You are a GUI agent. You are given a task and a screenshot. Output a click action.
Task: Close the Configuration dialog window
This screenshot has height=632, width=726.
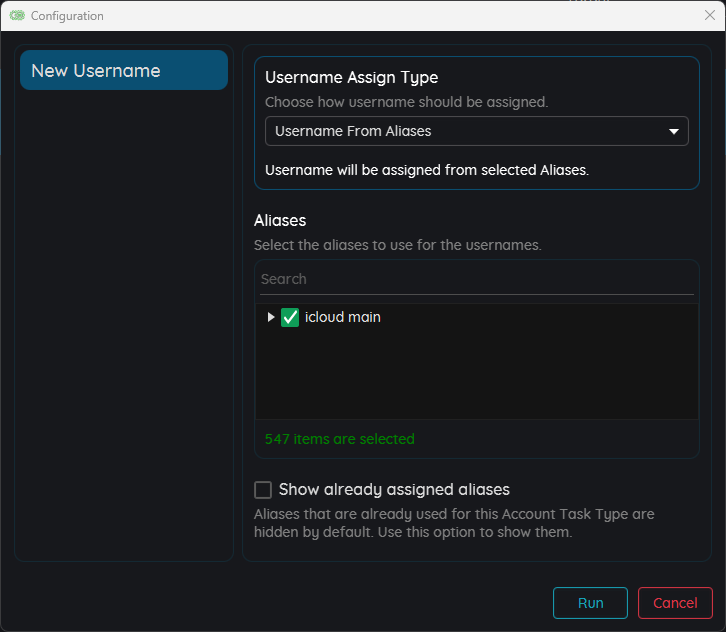tap(709, 15)
